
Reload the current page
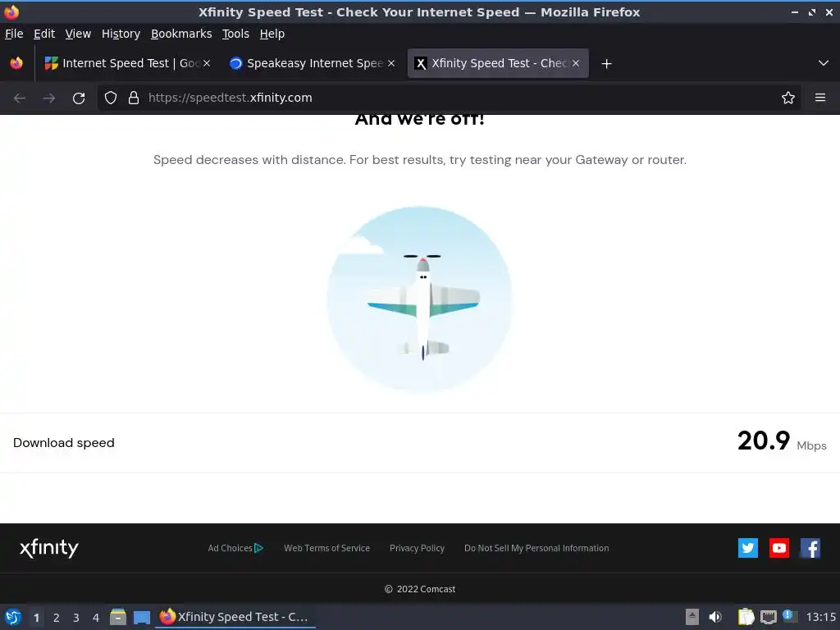(79, 98)
